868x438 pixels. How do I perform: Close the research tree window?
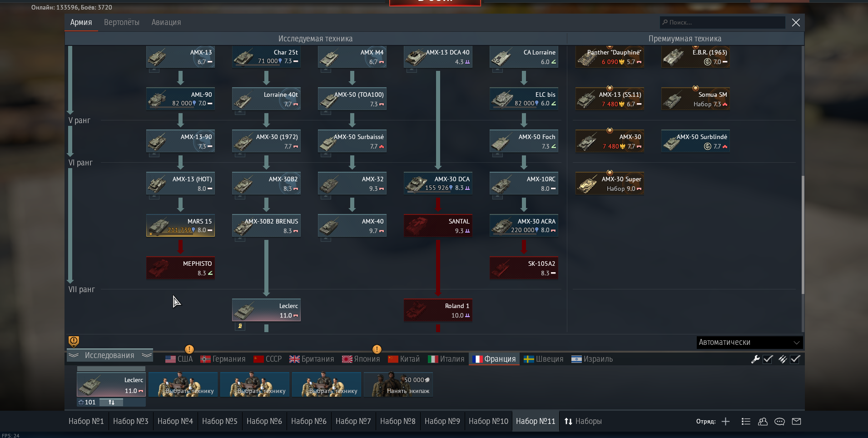796,22
